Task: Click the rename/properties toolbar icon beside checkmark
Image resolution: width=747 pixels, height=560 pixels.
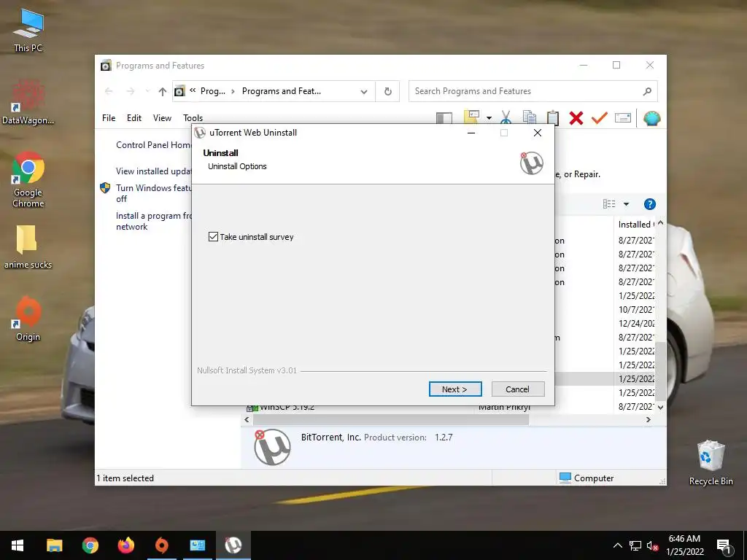Action: [623, 117]
